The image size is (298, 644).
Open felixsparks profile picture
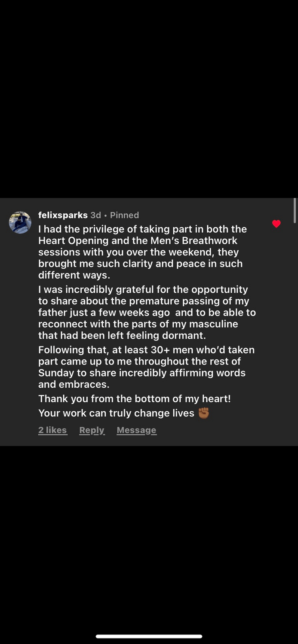pyautogui.click(x=20, y=222)
